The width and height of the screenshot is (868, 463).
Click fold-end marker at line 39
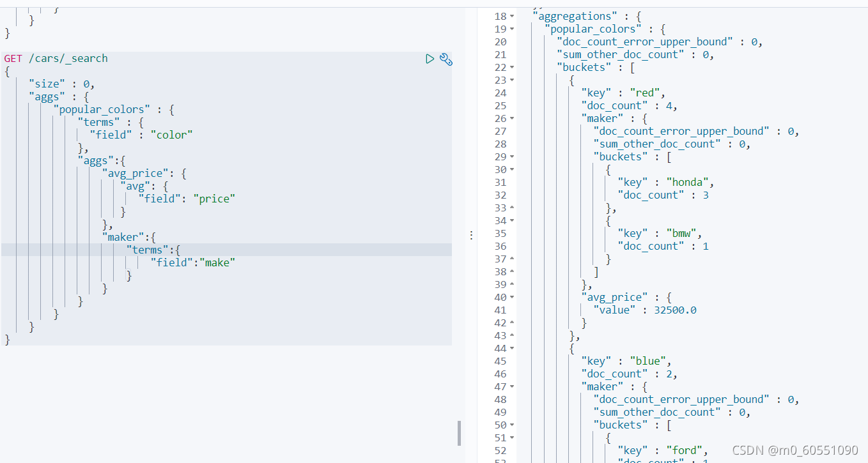click(513, 284)
